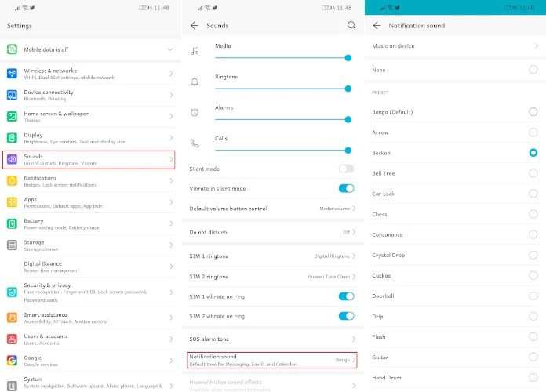Adjust the Media volume slider
The width and height of the screenshot is (546, 392).
[283, 58]
